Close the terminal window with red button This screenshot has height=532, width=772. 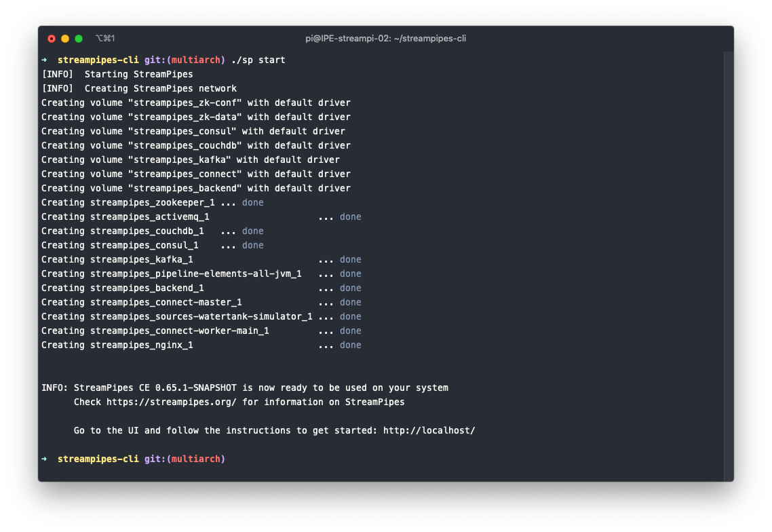tap(52, 39)
